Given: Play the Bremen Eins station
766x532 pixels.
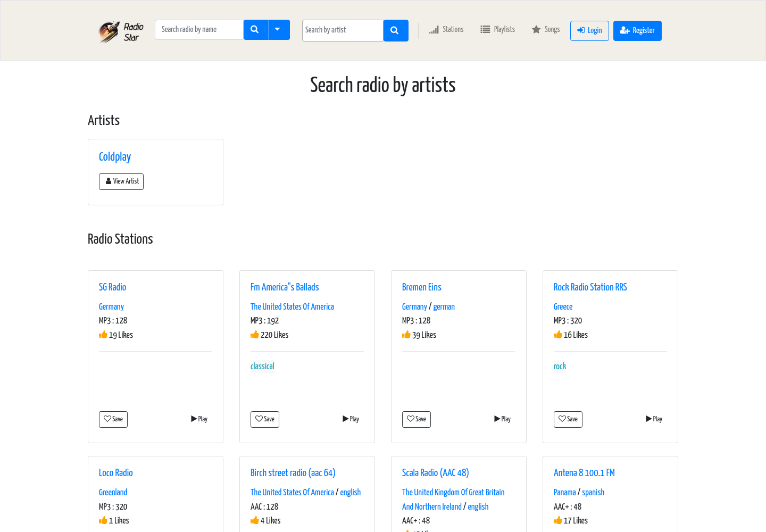Looking at the screenshot, I should pos(502,419).
